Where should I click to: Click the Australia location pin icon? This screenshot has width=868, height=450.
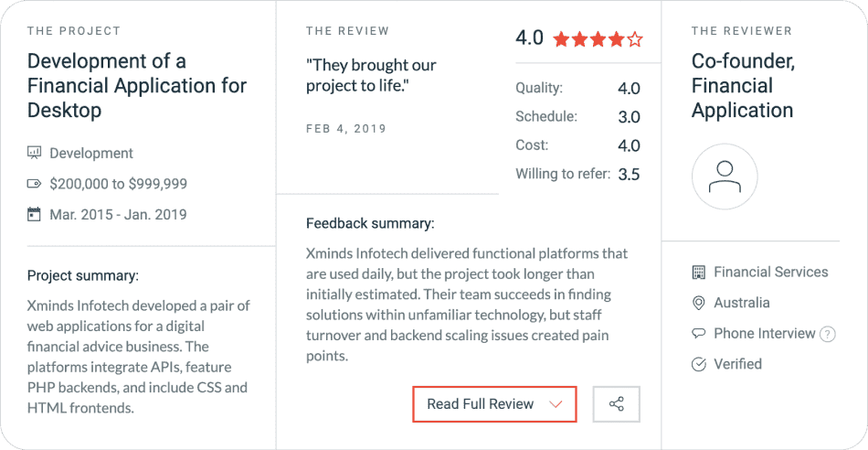(699, 303)
